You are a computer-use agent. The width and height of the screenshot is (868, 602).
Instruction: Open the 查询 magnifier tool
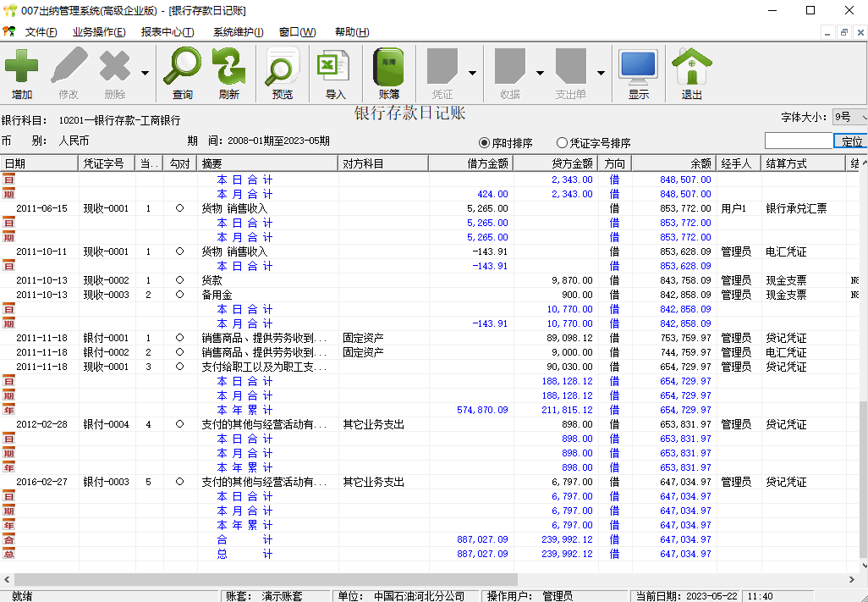182,66
